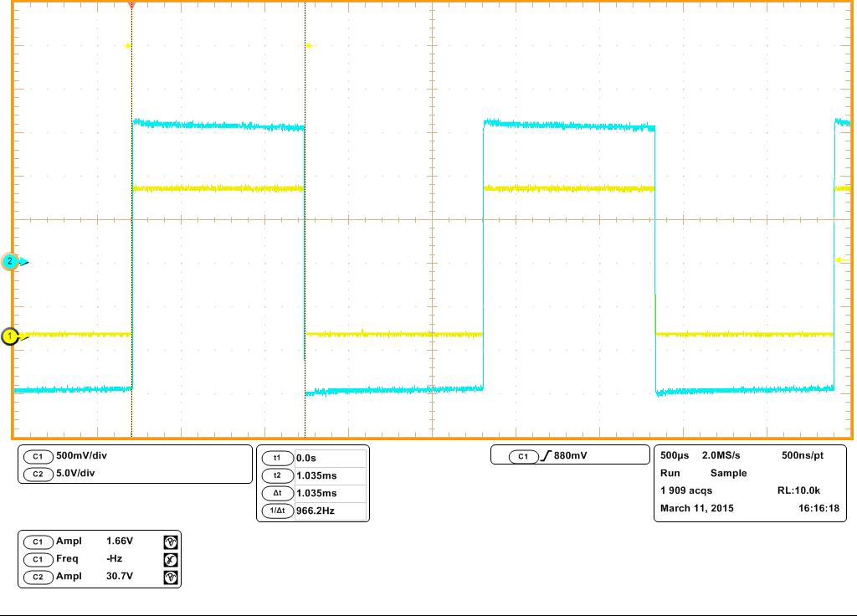
Task: Click the Ampl label in the C2 row
Action: tap(69, 576)
